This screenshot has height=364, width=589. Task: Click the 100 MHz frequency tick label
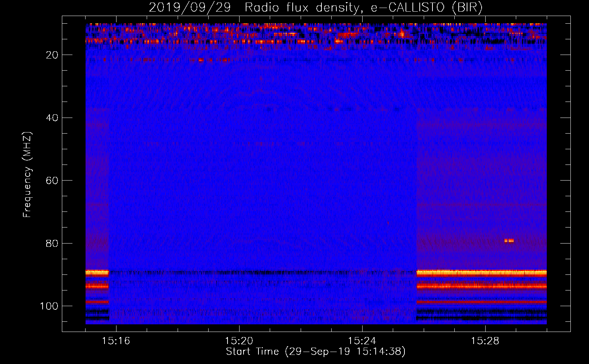(x=50, y=306)
